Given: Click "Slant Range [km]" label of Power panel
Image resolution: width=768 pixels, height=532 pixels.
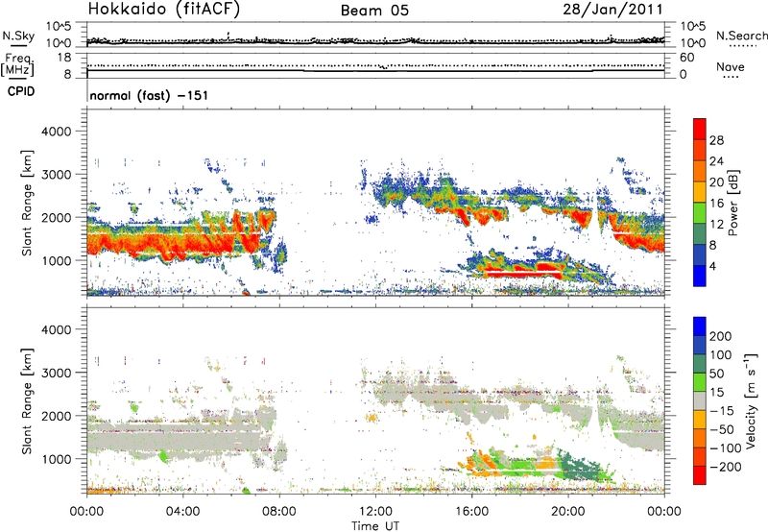Looking at the screenshot, I should tap(27, 204).
